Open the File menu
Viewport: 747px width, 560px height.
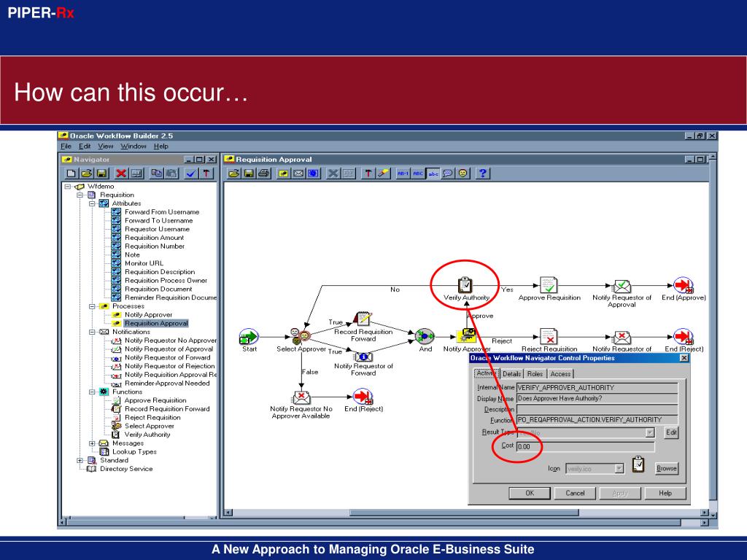[66, 146]
